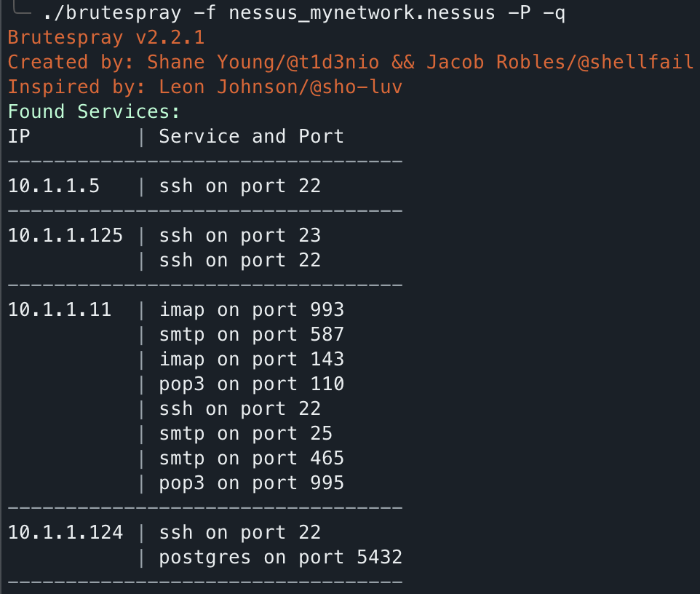Click the pop3 on port 110 entry

252,384
